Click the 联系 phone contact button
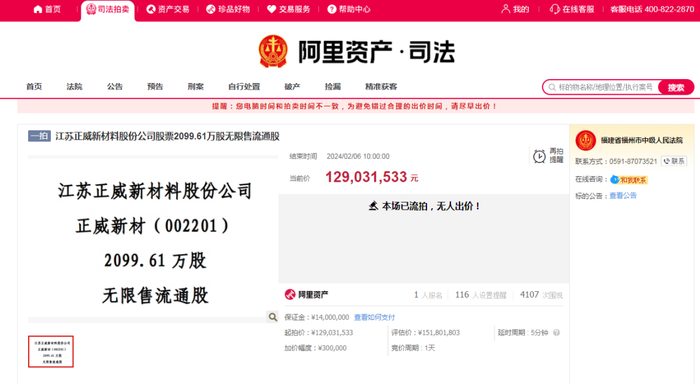The image size is (700, 384). [x=674, y=161]
